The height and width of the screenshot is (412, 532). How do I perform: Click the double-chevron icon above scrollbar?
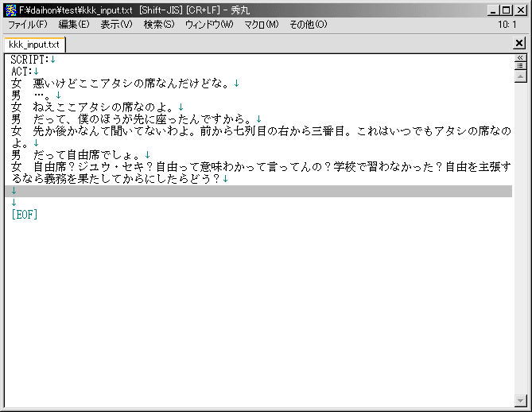pyautogui.click(x=520, y=58)
